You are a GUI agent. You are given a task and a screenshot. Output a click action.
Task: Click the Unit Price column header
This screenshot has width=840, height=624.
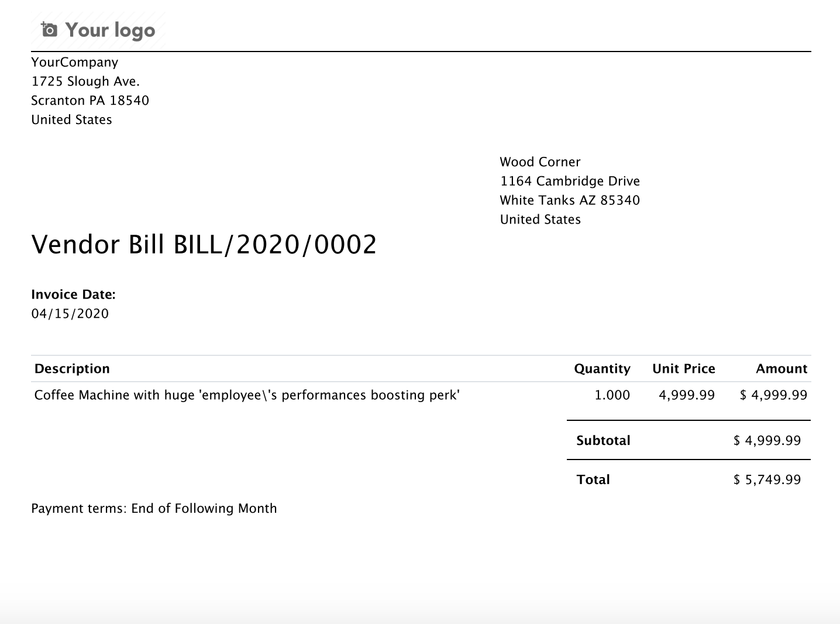click(x=683, y=369)
